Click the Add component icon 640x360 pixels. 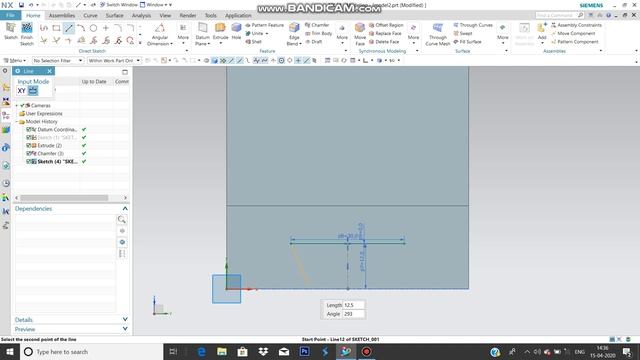tap(542, 28)
